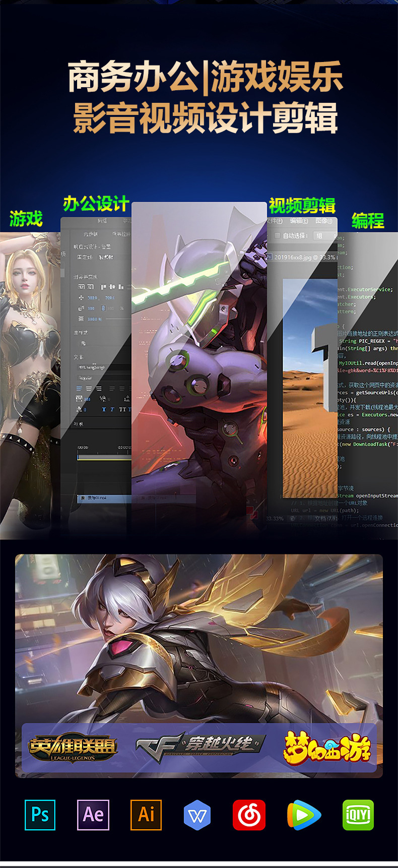The image size is (398, 868).
Task: Select the green 游戏 label
Action: point(26,219)
